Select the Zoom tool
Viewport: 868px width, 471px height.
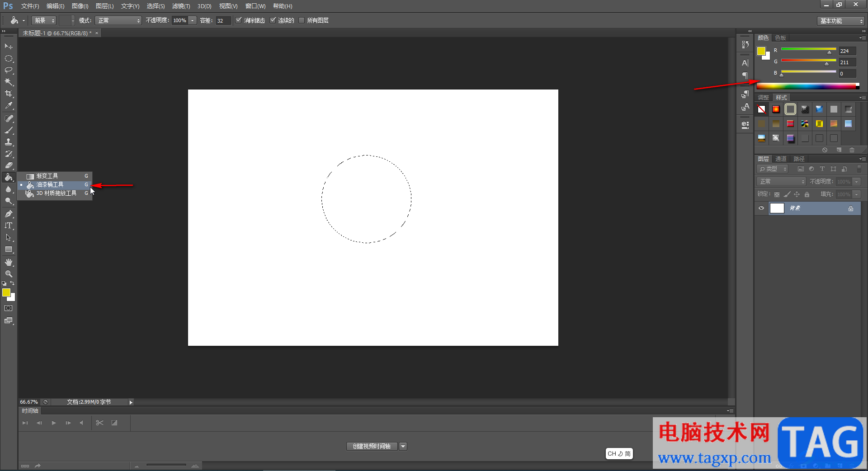click(9, 274)
